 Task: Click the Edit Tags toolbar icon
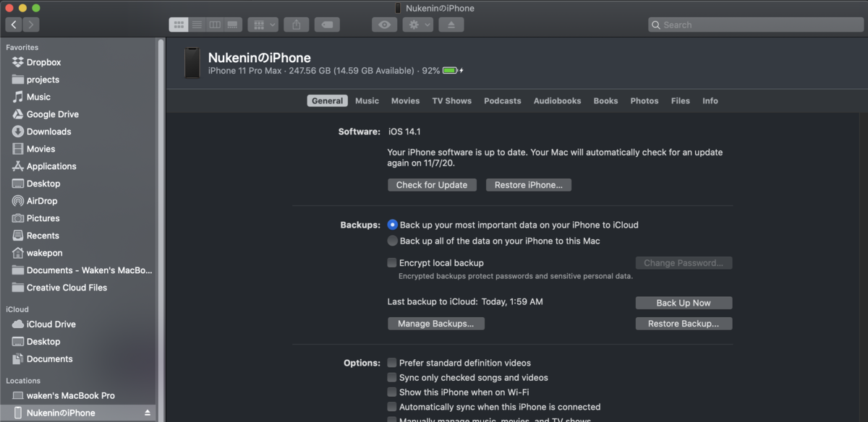(x=327, y=25)
